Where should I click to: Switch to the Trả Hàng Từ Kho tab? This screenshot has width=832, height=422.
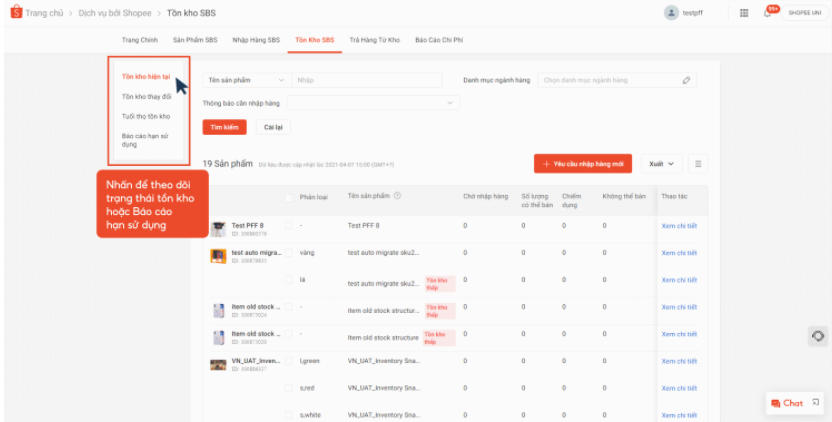tap(374, 39)
